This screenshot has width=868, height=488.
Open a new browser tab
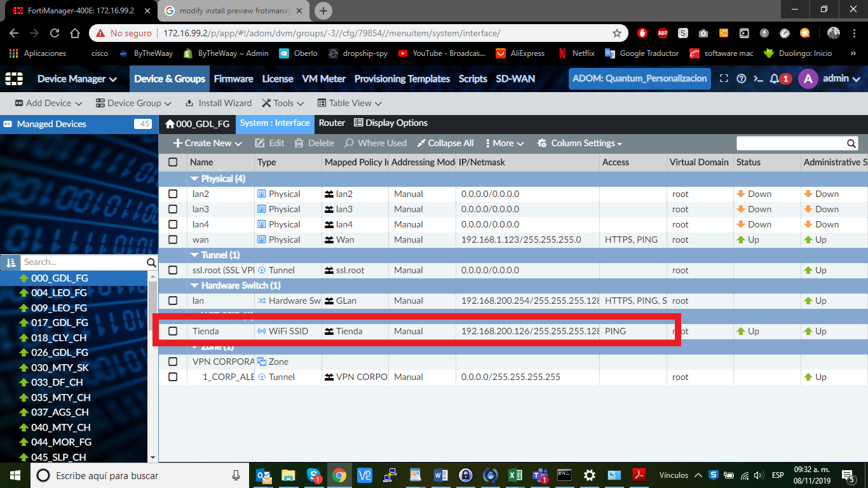pyautogui.click(x=323, y=10)
